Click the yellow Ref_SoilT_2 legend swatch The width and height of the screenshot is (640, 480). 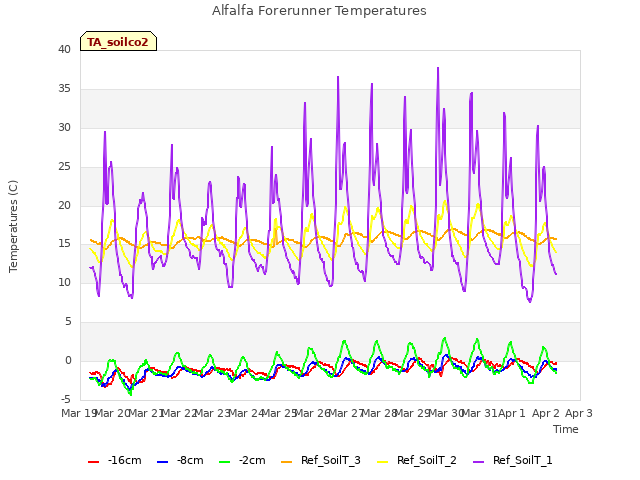coord(382,461)
